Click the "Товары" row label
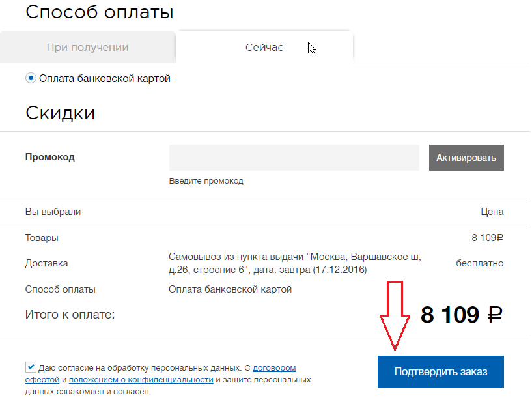Viewport: 532px width, 402px height. 42,238
